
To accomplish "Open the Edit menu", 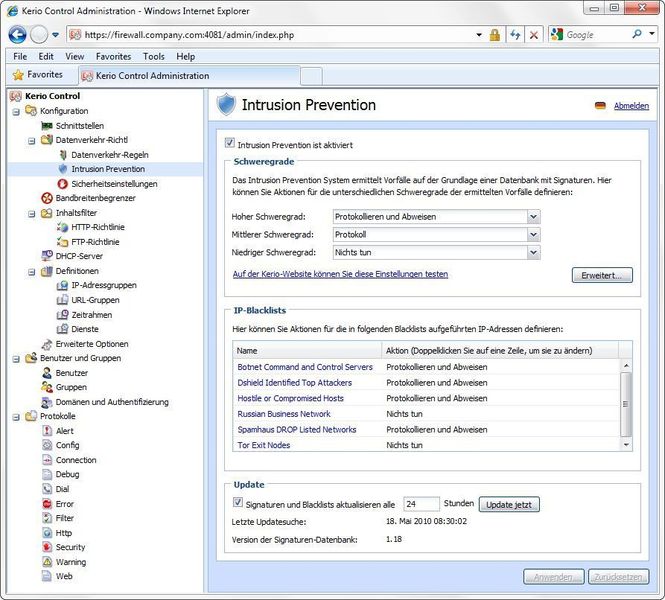I will 46,56.
